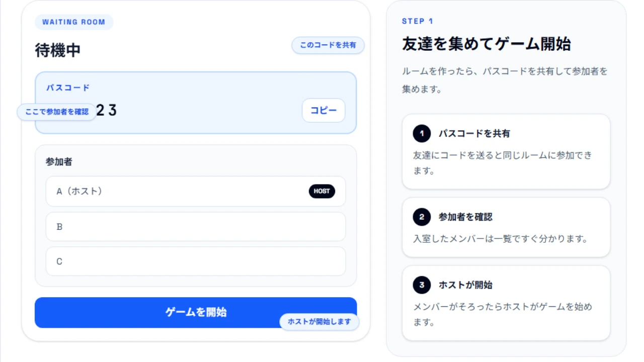Click the WAITING ROOM badge
The image size is (644, 362).
point(74,22)
